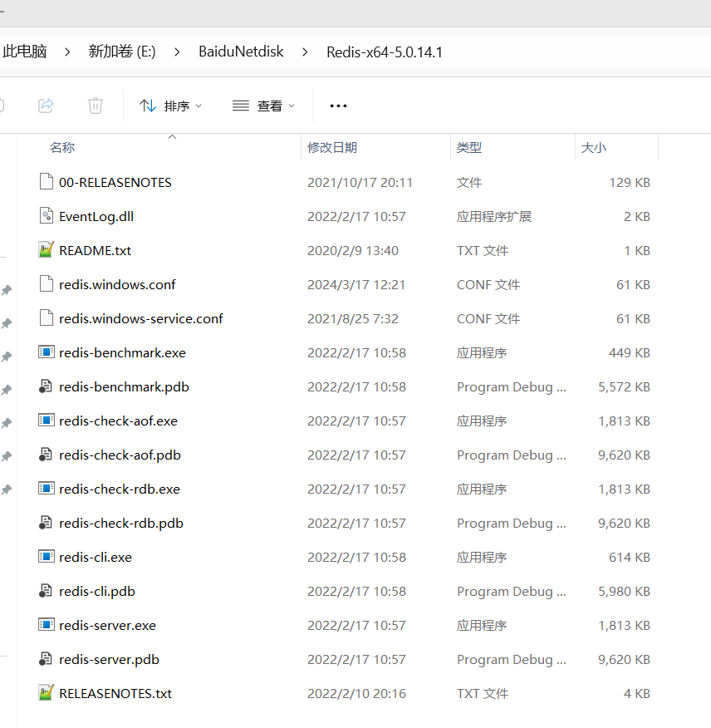Click the type 应用程序扩展 for EventLog.dll
This screenshot has height=728, width=711.
pos(494,217)
